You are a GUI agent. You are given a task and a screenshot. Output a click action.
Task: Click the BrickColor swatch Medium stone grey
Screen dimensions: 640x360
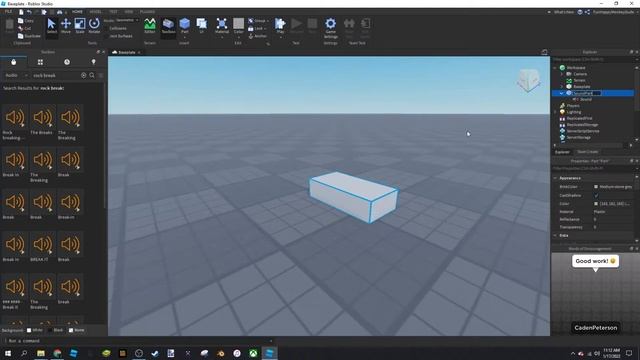[x=596, y=187]
